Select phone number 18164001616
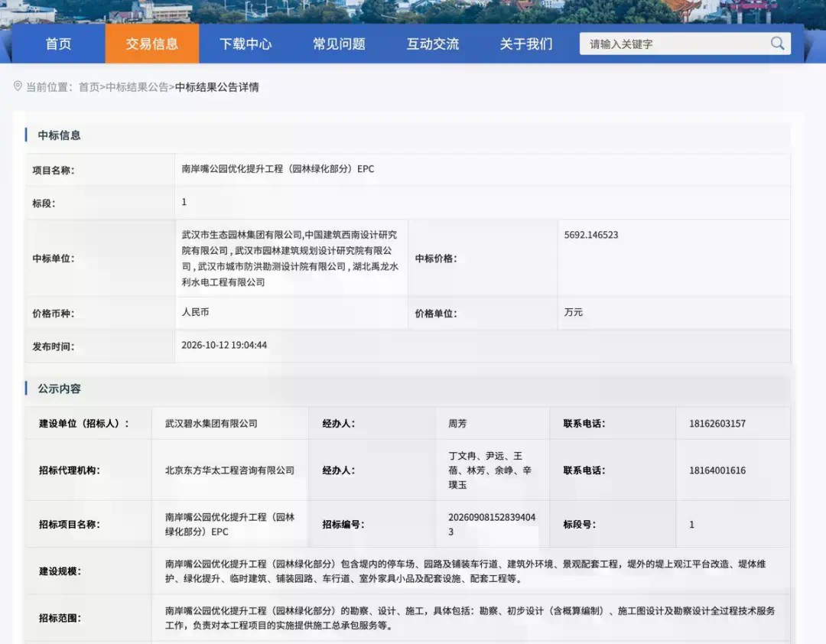This screenshot has height=644, width=826. (x=717, y=470)
